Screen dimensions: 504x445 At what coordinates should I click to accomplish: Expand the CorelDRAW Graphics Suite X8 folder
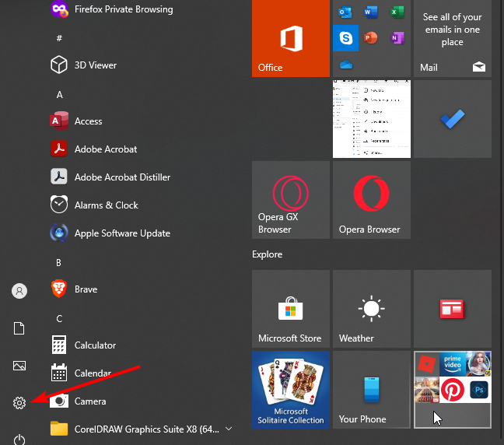[228, 429]
